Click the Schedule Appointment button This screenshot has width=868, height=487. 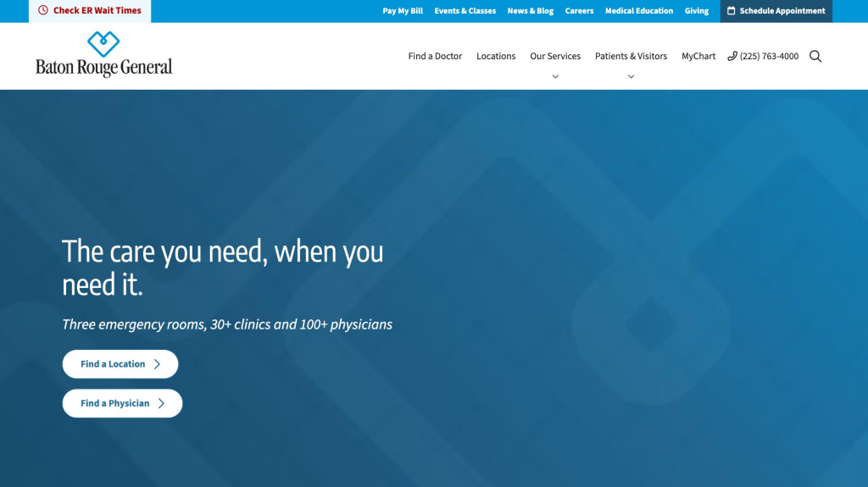pos(776,11)
